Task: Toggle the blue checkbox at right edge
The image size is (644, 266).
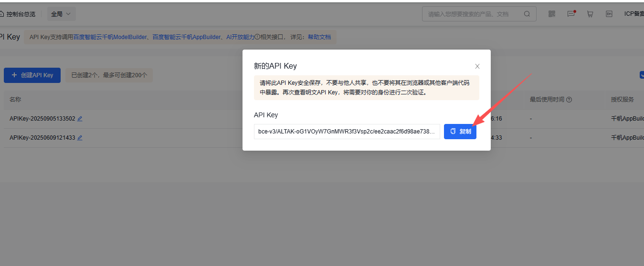Action: pyautogui.click(x=641, y=75)
